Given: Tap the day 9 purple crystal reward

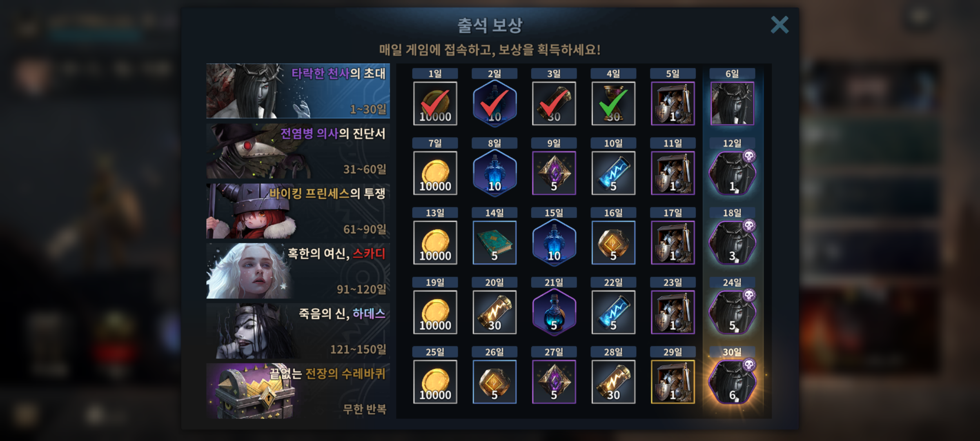Looking at the screenshot, I should (554, 173).
